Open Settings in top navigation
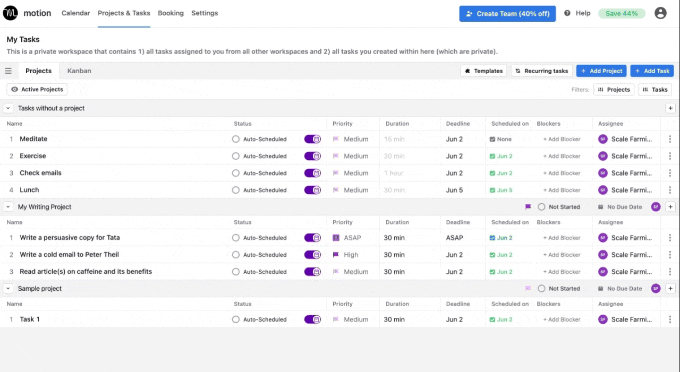The image size is (680, 372). point(205,13)
